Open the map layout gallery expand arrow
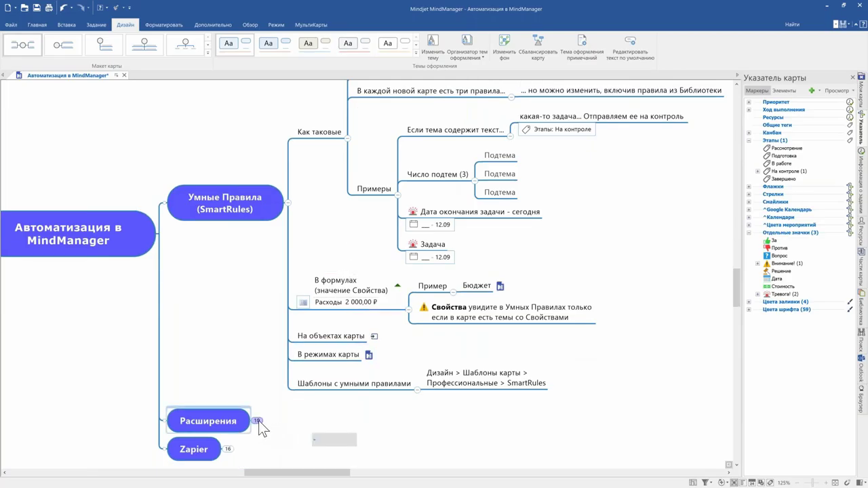868x488 pixels. (x=208, y=52)
